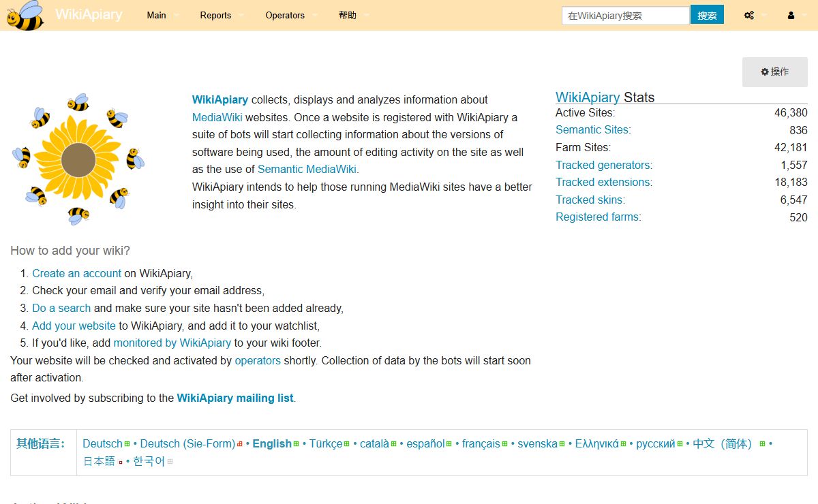818x504 pixels.
Task: Open the Registered farms link
Action: point(597,217)
